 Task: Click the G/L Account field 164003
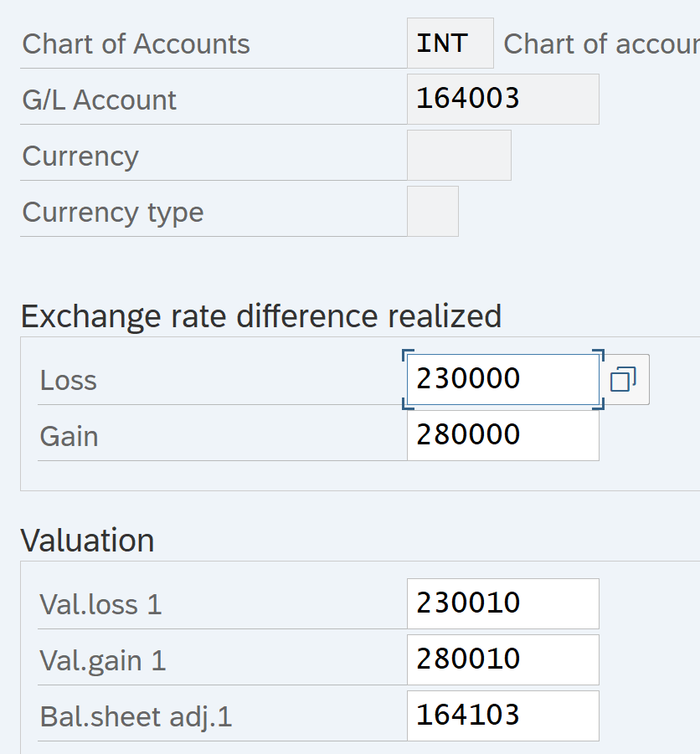[x=502, y=100]
